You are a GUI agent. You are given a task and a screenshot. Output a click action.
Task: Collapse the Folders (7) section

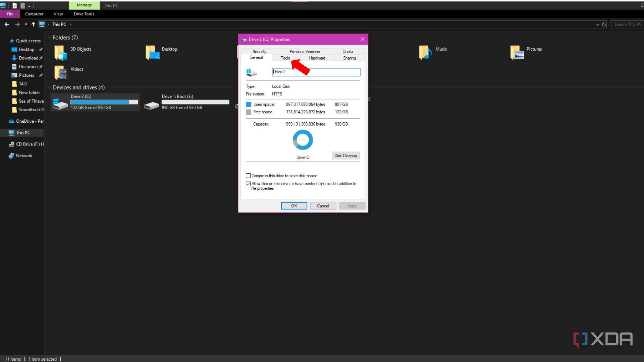pos(49,37)
